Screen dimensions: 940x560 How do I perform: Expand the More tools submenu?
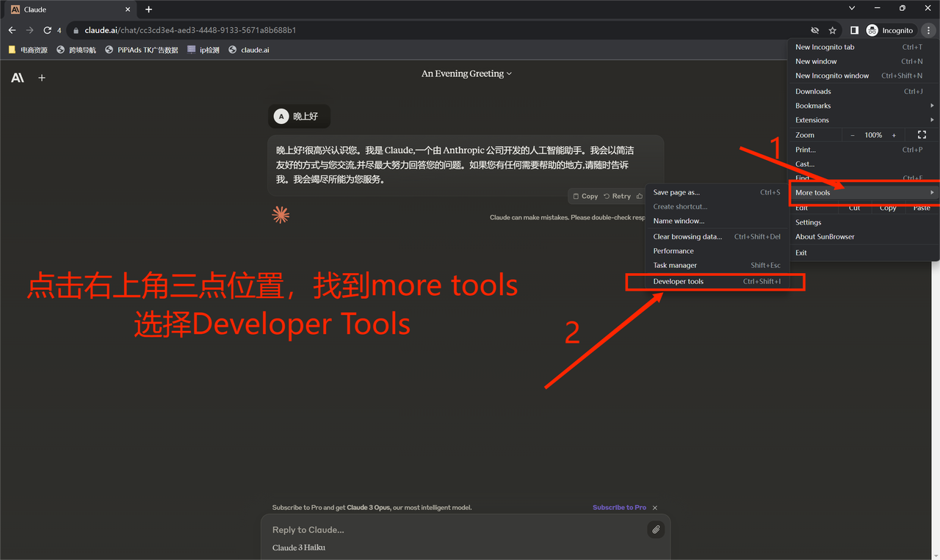[863, 192]
